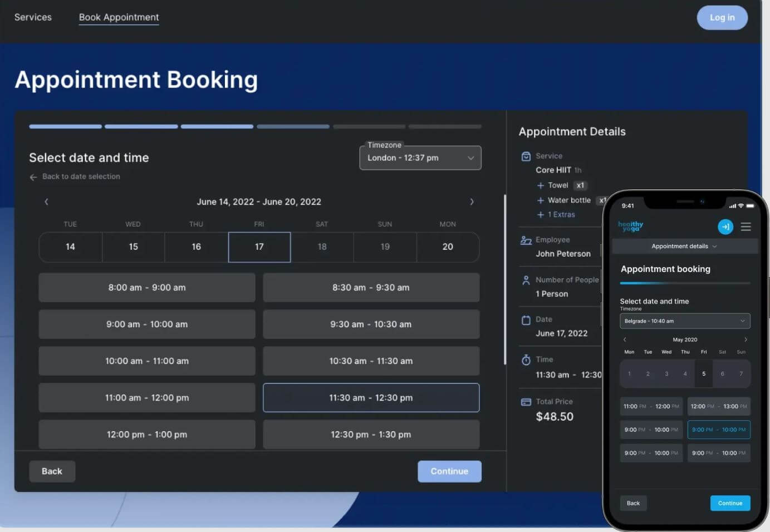This screenshot has height=532, width=770.
Task: Expand Appointment details dropdown on phone
Action: (x=684, y=247)
